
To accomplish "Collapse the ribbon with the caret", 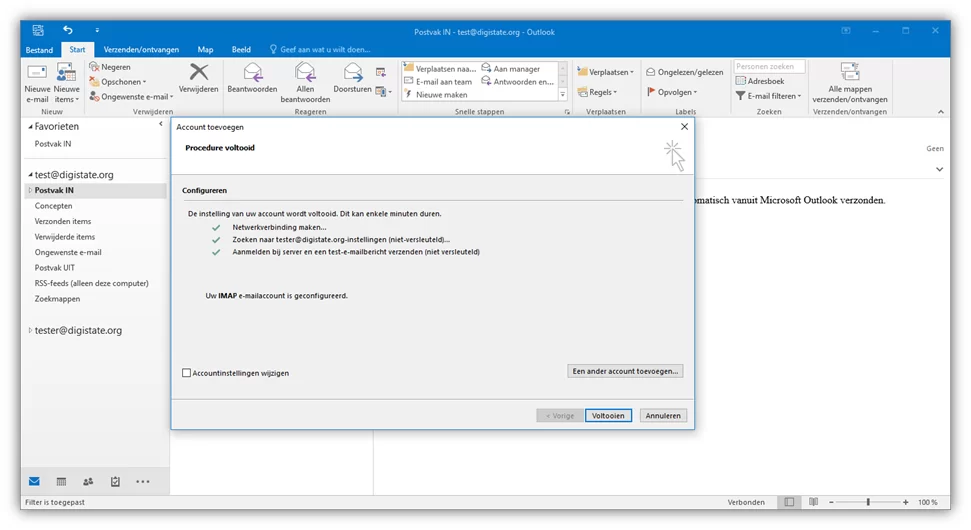I will coord(941,112).
